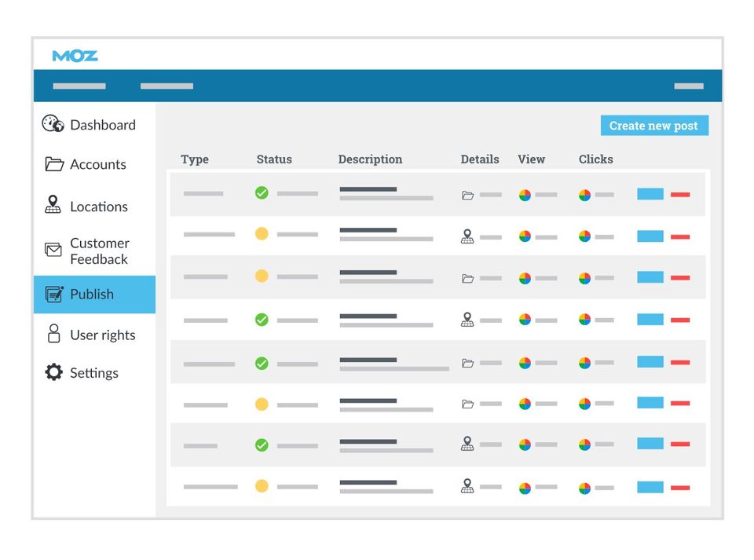Open Customer Feedback envelope icon
The image size is (754, 560).
point(53,250)
